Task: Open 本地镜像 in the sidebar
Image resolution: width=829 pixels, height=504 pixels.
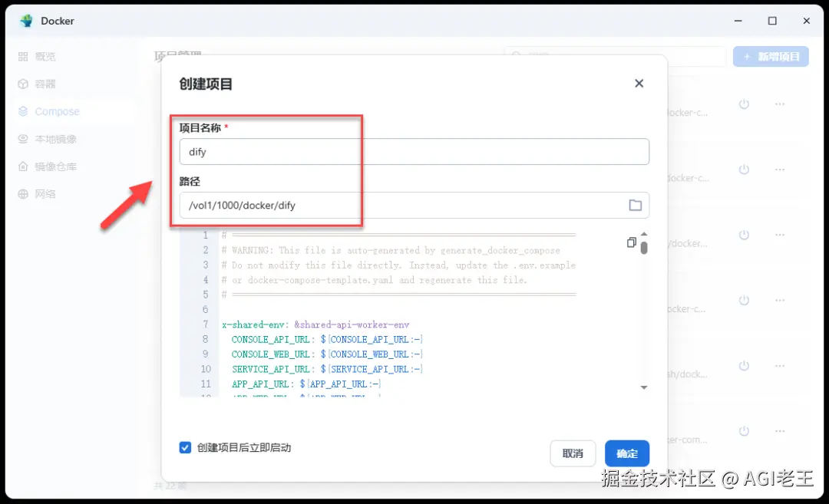Action: click(55, 139)
